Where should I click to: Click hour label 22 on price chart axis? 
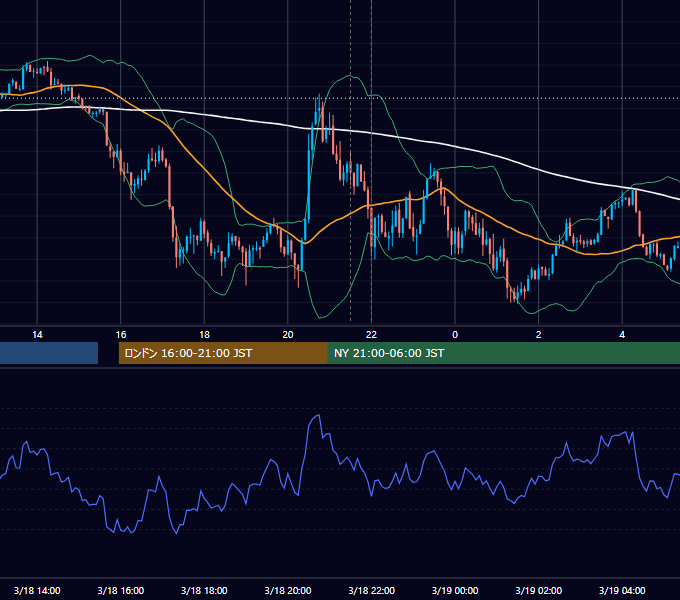point(371,335)
